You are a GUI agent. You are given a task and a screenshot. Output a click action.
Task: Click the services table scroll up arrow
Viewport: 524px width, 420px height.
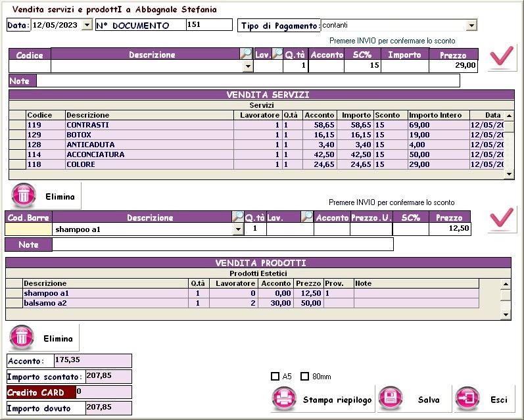(x=509, y=116)
